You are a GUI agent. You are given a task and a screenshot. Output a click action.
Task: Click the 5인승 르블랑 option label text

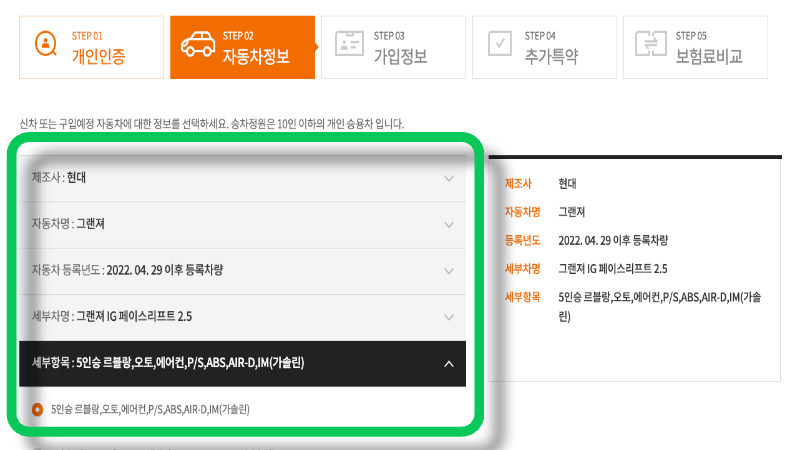(150, 409)
